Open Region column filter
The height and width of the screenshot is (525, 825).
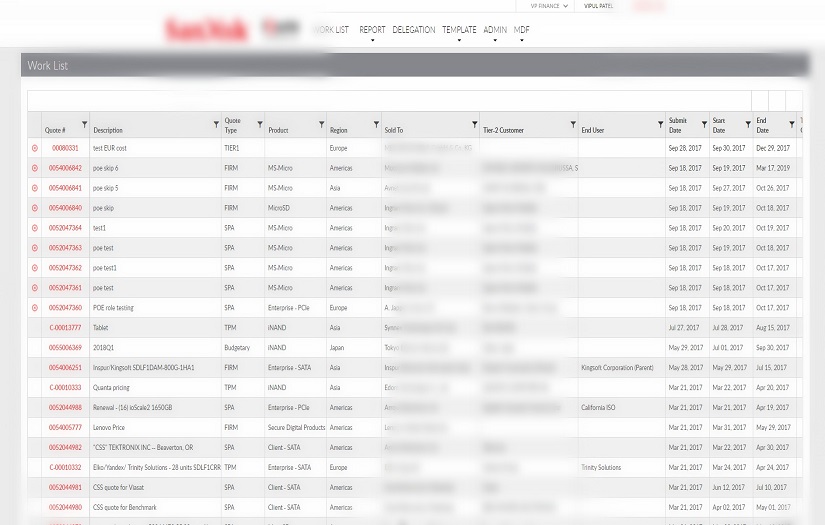pyautogui.click(x=376, y=125)
